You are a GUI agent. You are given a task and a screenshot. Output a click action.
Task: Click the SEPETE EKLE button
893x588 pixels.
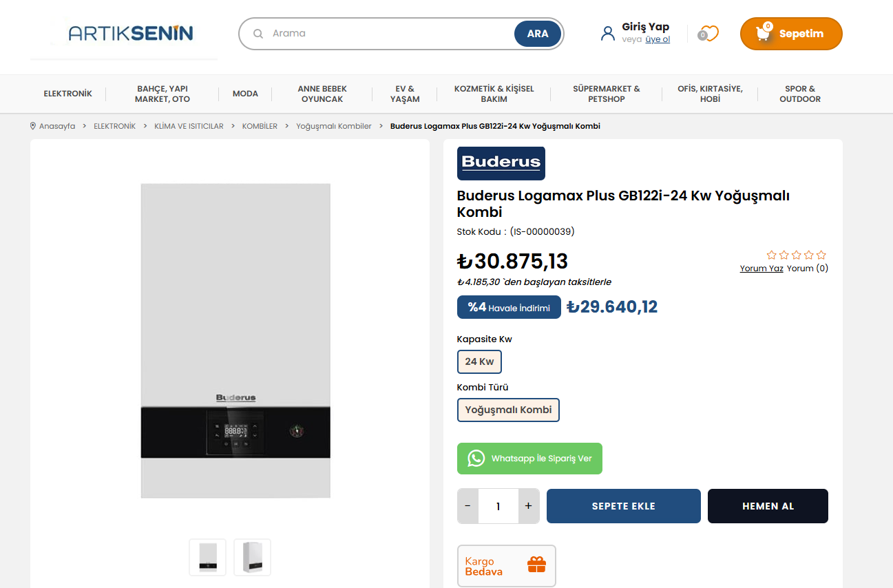(624, 506)
